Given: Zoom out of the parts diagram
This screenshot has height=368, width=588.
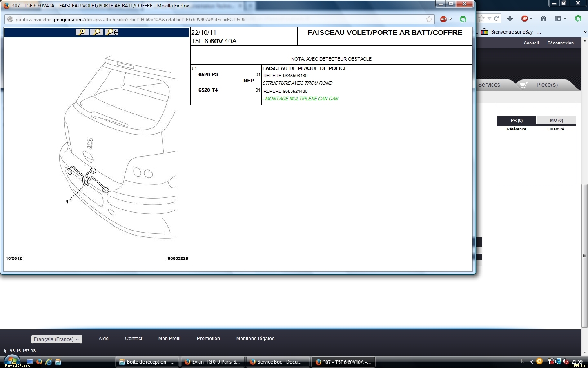Looking at the screenshot, I should pyautogui.click(x=97, y=32).
